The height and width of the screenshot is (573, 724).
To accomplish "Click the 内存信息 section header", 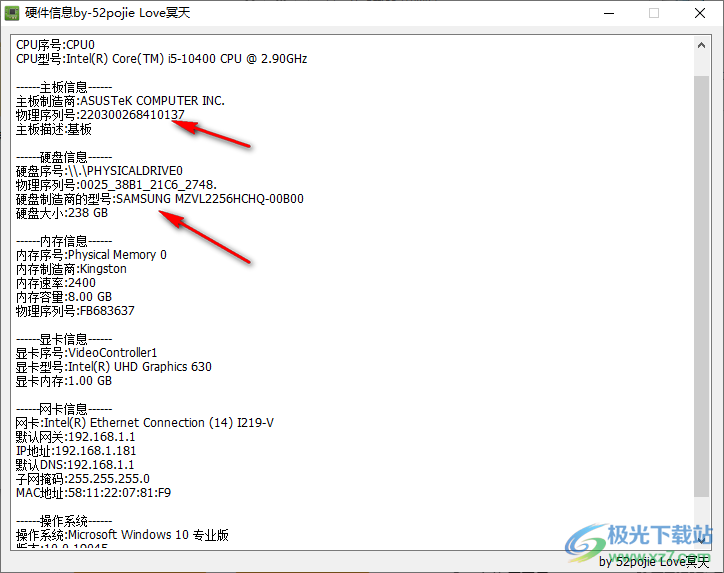I will point(64,241).
